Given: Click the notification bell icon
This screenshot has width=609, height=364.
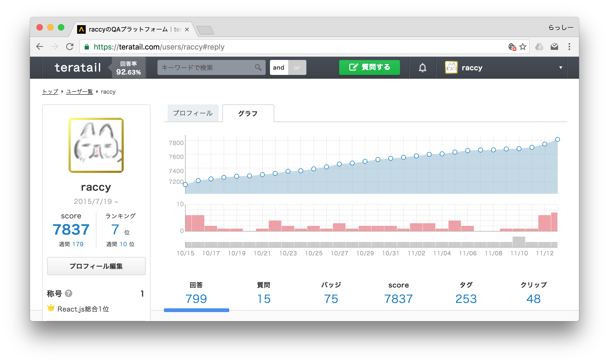Looking at the screenshot, I should (422, 68).
